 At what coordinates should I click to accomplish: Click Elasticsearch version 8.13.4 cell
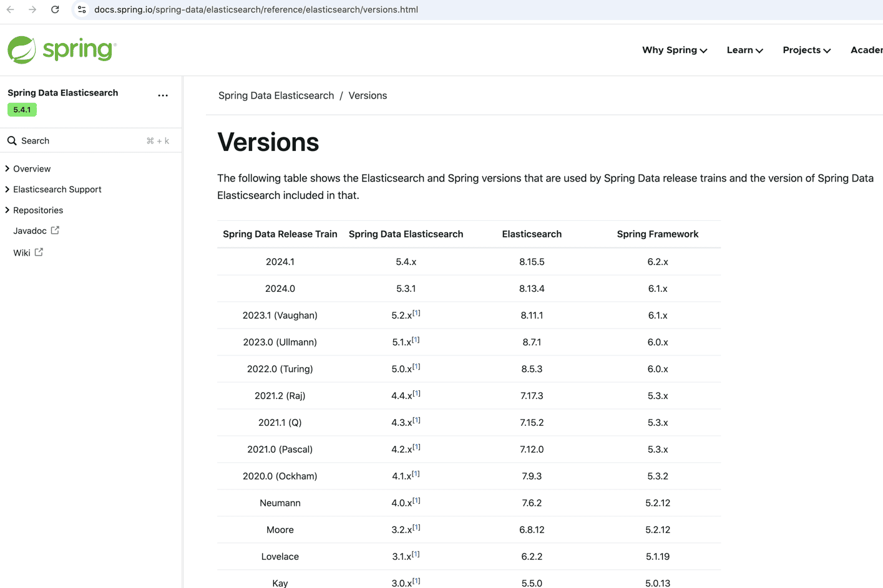532,289
